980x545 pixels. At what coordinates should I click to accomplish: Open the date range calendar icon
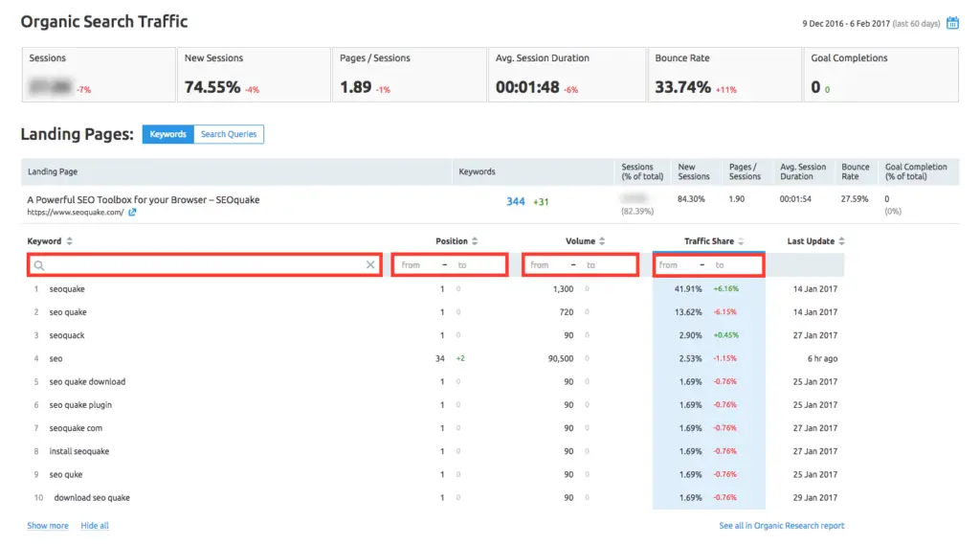point(952,23)
